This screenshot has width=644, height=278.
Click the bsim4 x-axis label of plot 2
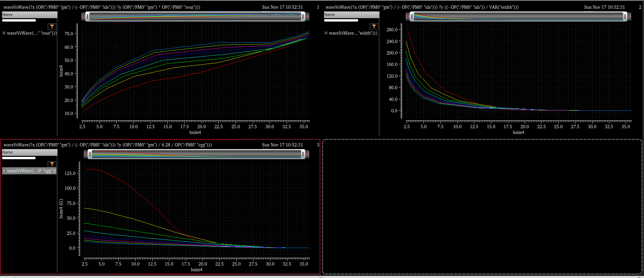(x=519, y=132)
